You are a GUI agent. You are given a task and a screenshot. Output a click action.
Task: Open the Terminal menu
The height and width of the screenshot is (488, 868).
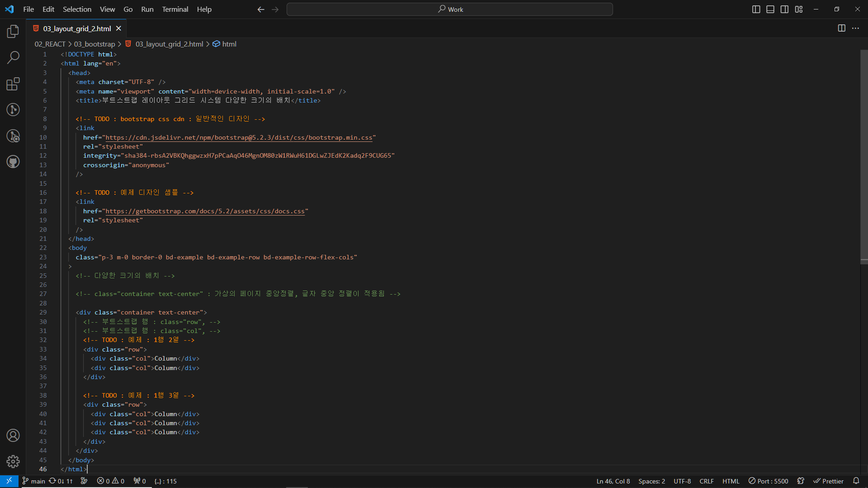point(175,9)
